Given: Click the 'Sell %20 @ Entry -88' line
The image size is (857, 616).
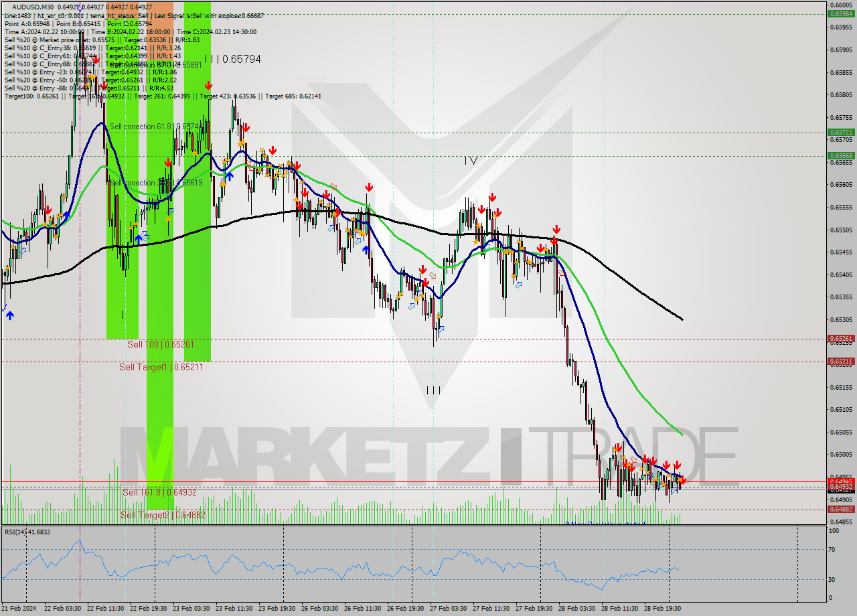Looking at the screenshot, I should click(89, 88).
